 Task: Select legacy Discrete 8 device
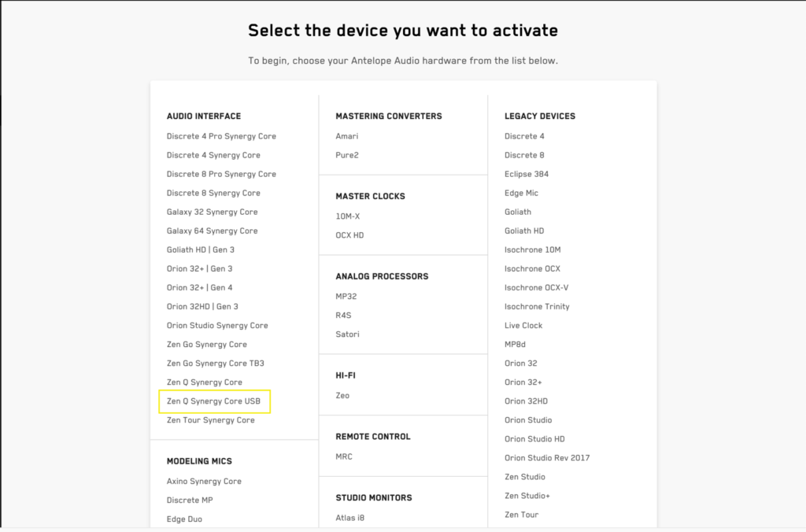(x=524, y=155)
